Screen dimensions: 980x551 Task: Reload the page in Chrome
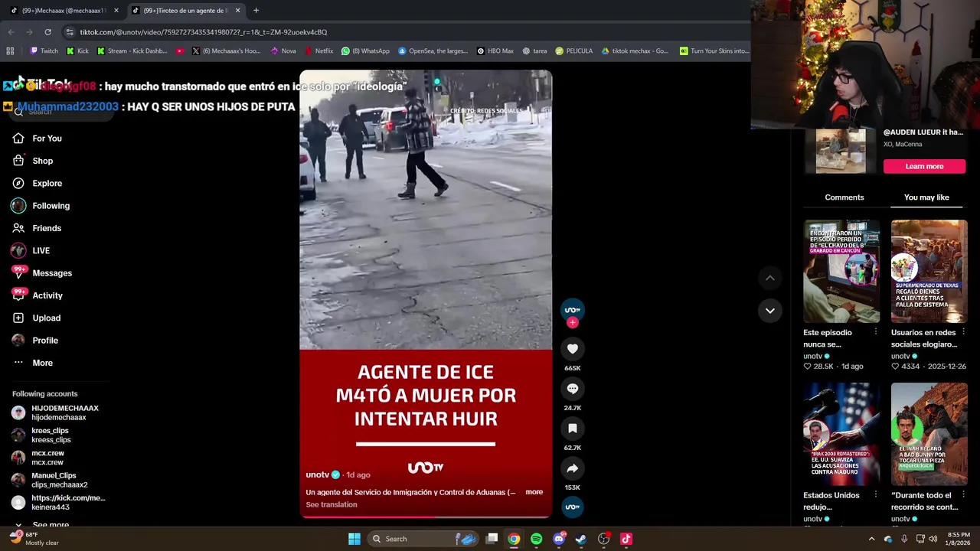47,32
